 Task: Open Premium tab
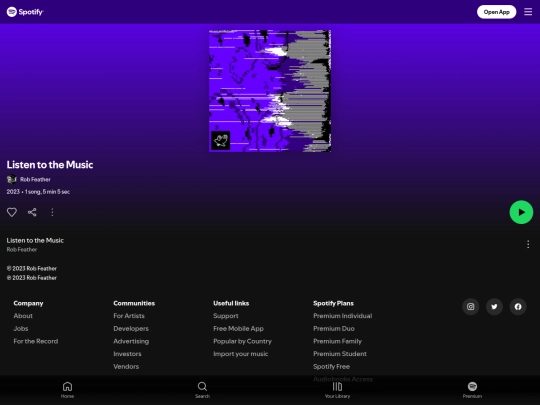[x=472, y=390]
